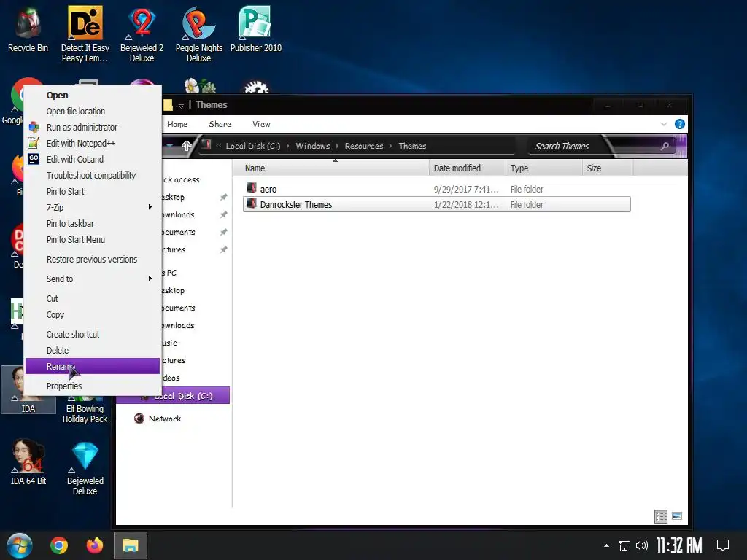The height and width of the screenshot is (560, 747).
Task: Open the Recycle Bin desktop icon
Action: coord(28,28)
